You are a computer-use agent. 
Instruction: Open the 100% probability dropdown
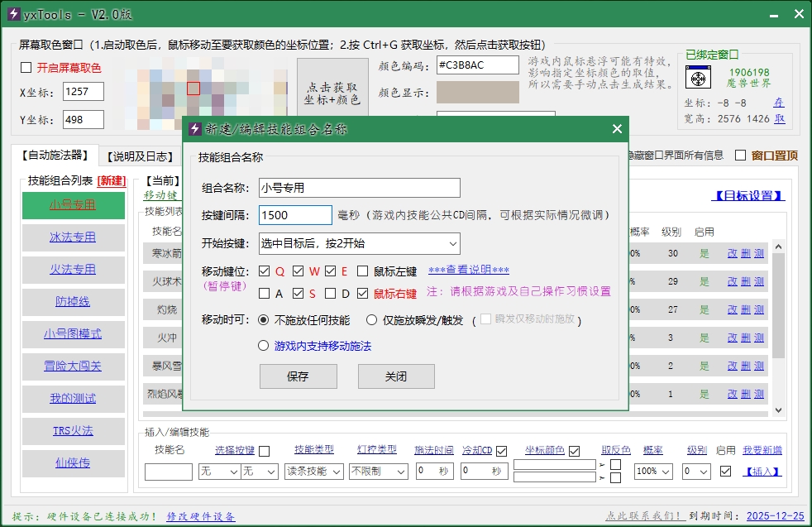[653, 471]
